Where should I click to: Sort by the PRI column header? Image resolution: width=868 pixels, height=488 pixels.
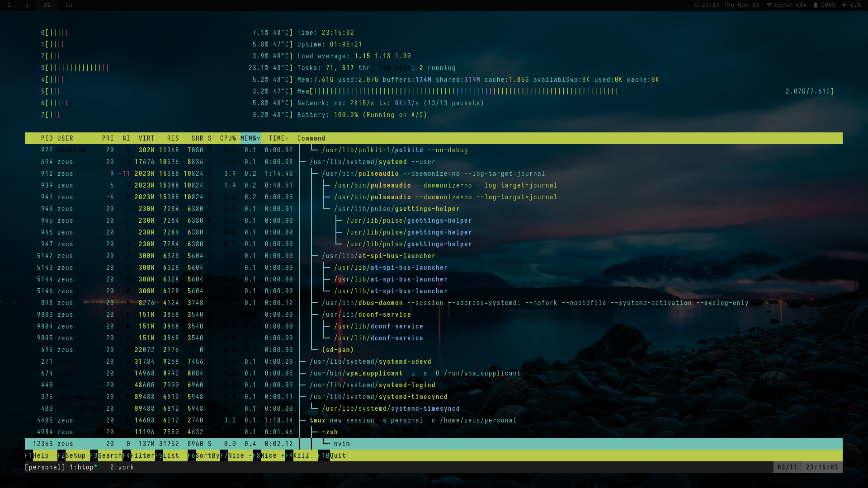click(x=108, y=138)
